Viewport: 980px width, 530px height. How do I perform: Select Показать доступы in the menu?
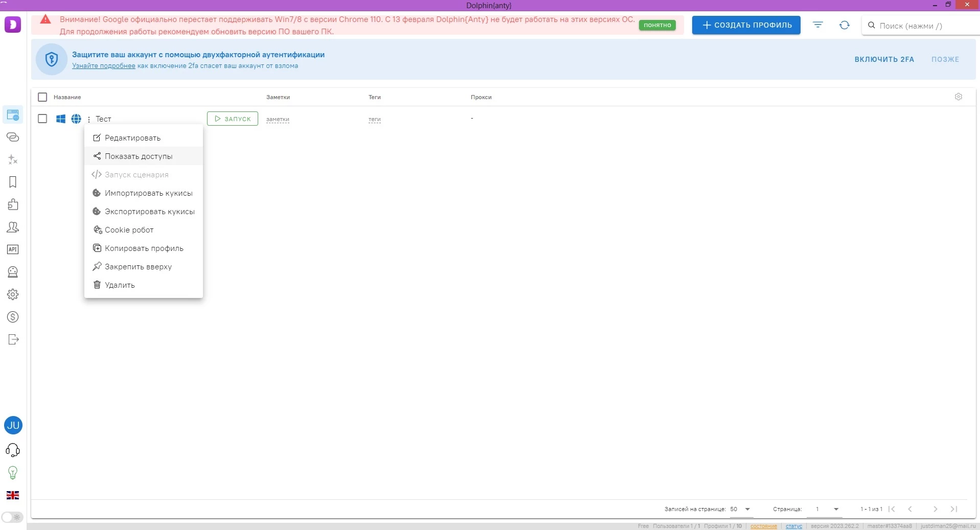(144, 156)
